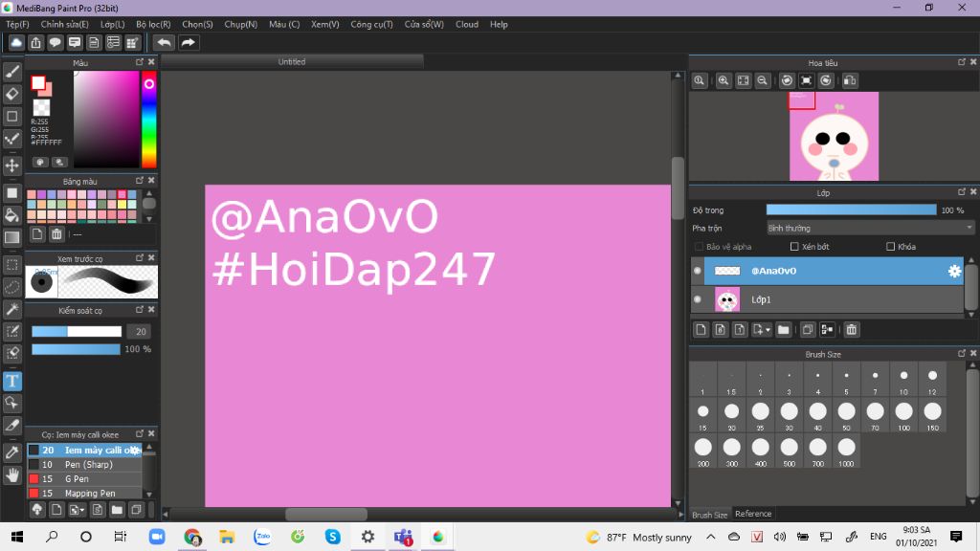Click the speech bubble toolbar icon
The height and width of the screenshot is (551, 980).
55,42
